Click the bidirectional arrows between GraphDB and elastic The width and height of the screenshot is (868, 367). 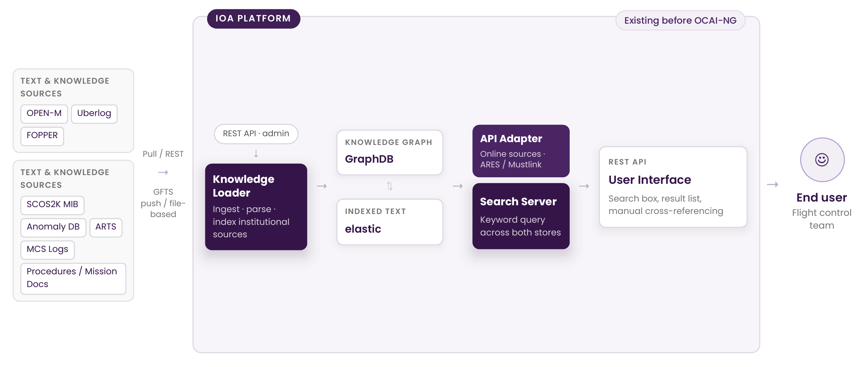pyautogui.click(x=390, y=186)
